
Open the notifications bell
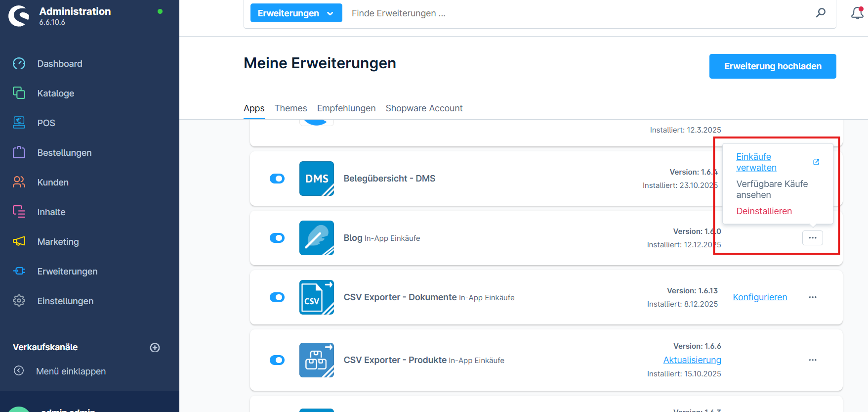(857, 13)
